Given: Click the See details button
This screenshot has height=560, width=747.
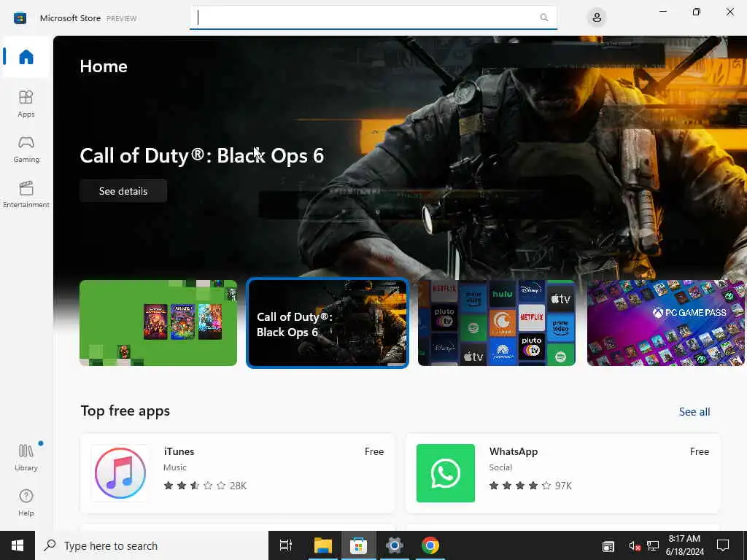Looking at the screenshot, I should coord(123,191).
